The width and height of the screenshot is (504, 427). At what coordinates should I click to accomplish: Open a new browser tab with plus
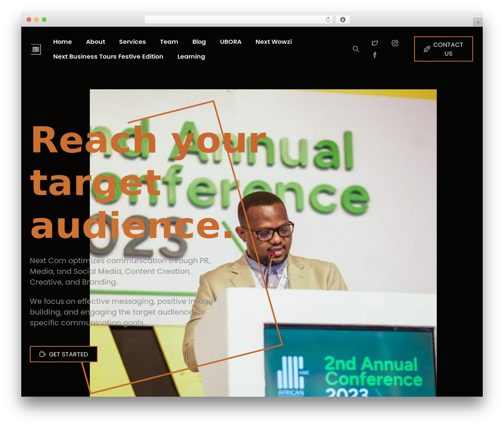tap(478, 22)
